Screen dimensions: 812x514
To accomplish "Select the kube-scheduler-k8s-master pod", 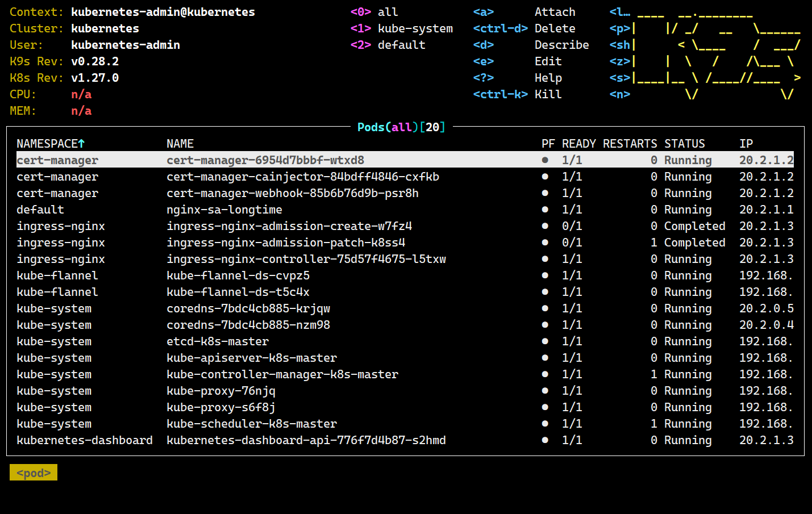I will click(x=405, y=424).
